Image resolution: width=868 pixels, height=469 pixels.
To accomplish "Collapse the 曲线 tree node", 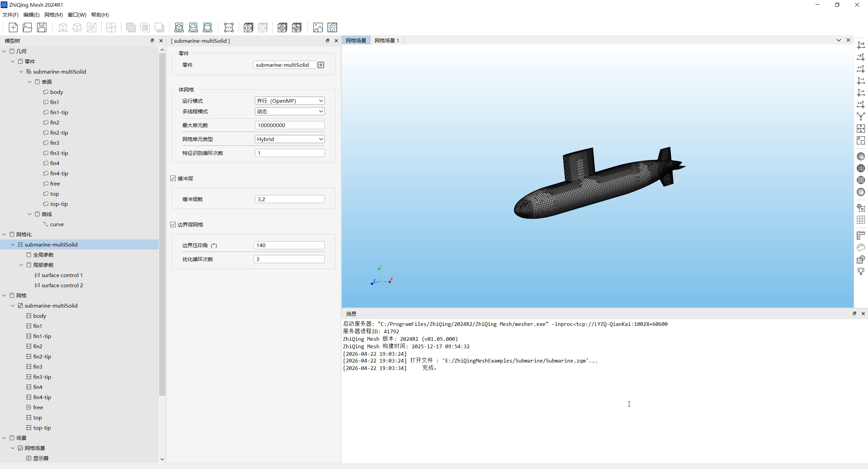I will (30, 214).
